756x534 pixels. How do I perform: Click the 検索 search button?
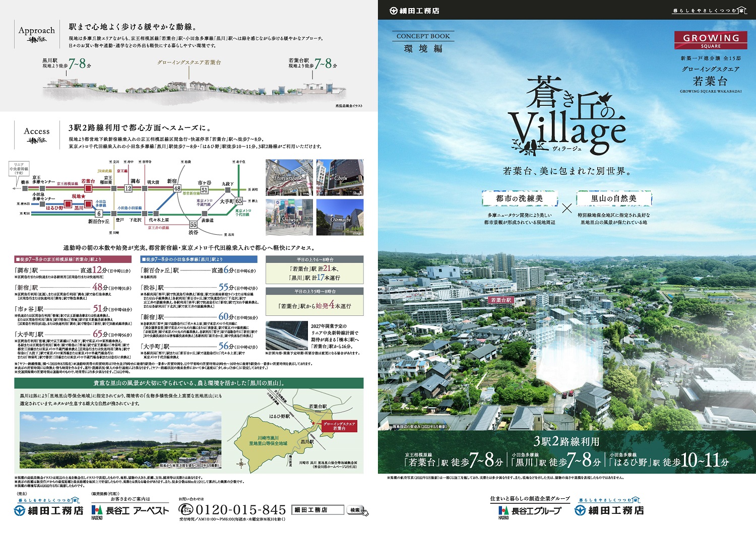coord(354,510)
